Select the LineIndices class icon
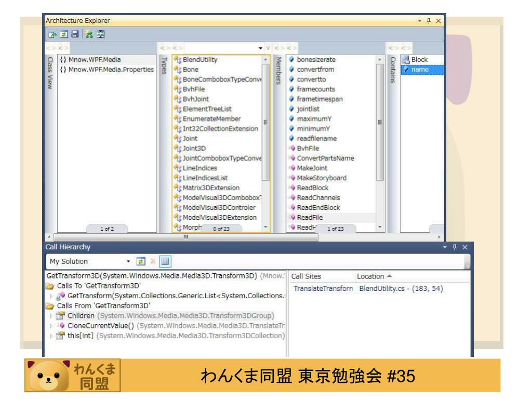This screenshot has width=532, height=399. (178, 168)
